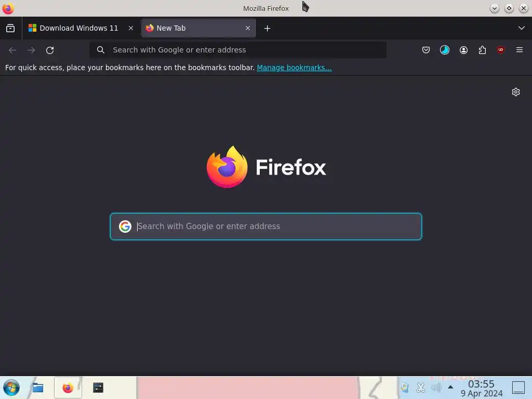Expand the list all tabs chevron
Screen dimensions: 532x399
(x=522, y=28)
